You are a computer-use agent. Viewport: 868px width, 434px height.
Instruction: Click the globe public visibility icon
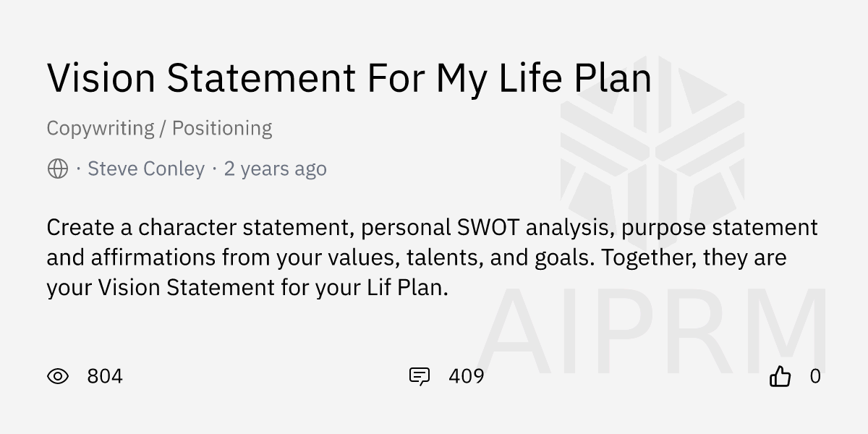click(58, 169)
